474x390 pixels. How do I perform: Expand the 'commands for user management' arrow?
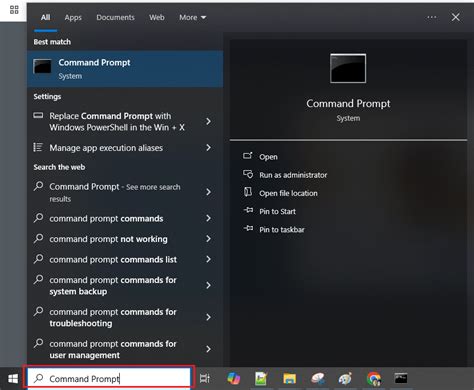[x=209, y=349]
